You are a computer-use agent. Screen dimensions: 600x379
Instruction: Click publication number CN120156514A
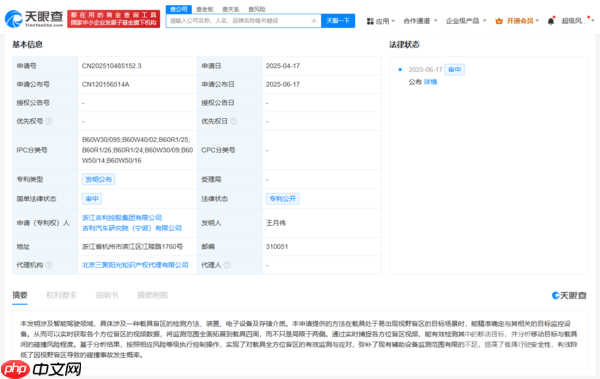tap(106, 84)
